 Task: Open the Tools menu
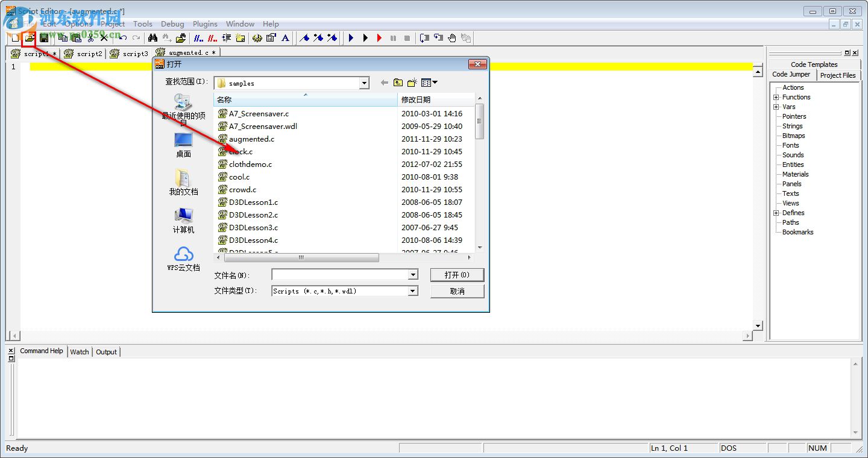coord(143,24)
